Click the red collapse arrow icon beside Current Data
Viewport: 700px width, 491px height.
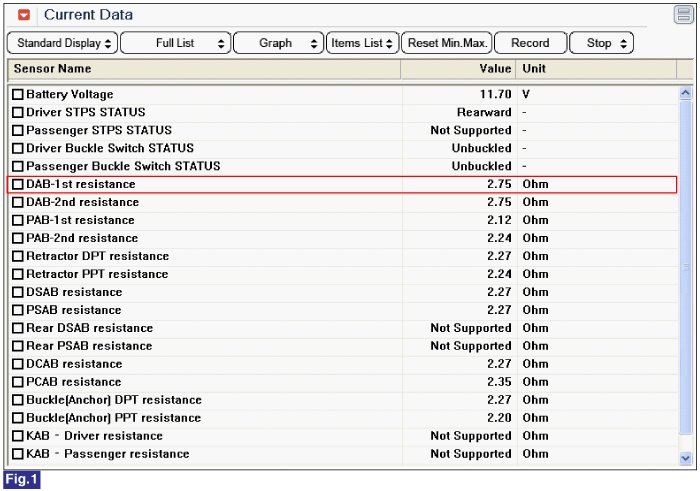tap(25, 15)
